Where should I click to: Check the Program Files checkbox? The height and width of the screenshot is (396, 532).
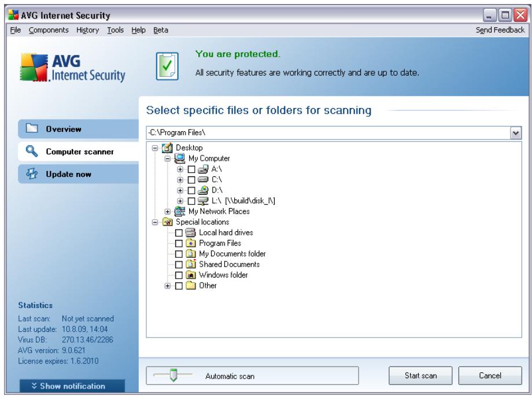[x=179, y=243]
